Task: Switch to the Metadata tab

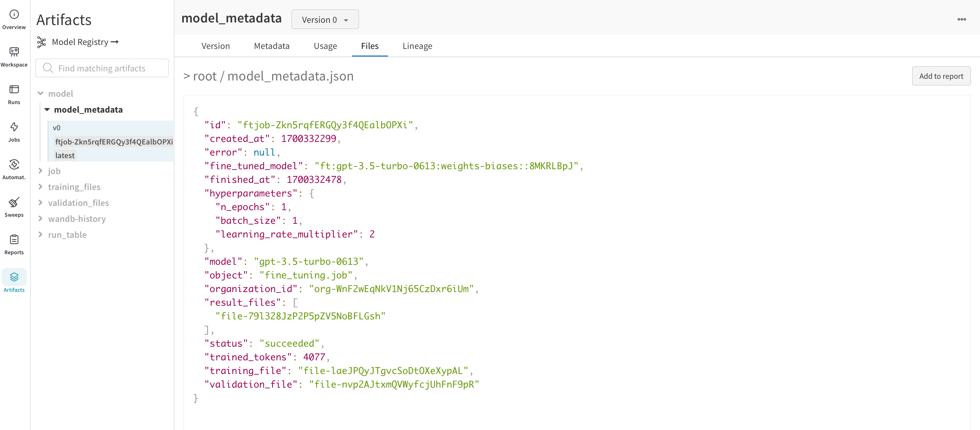Action: click(x=271, y=46)
